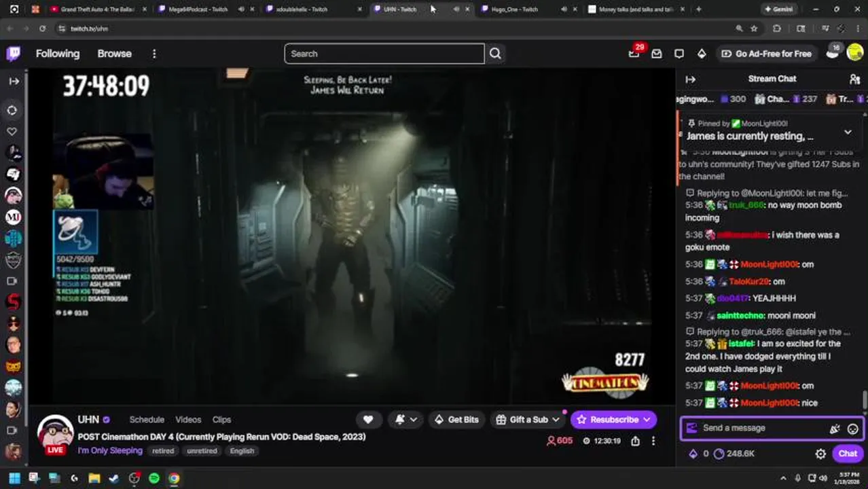Click the retired tag

click(x=163, y=451)
